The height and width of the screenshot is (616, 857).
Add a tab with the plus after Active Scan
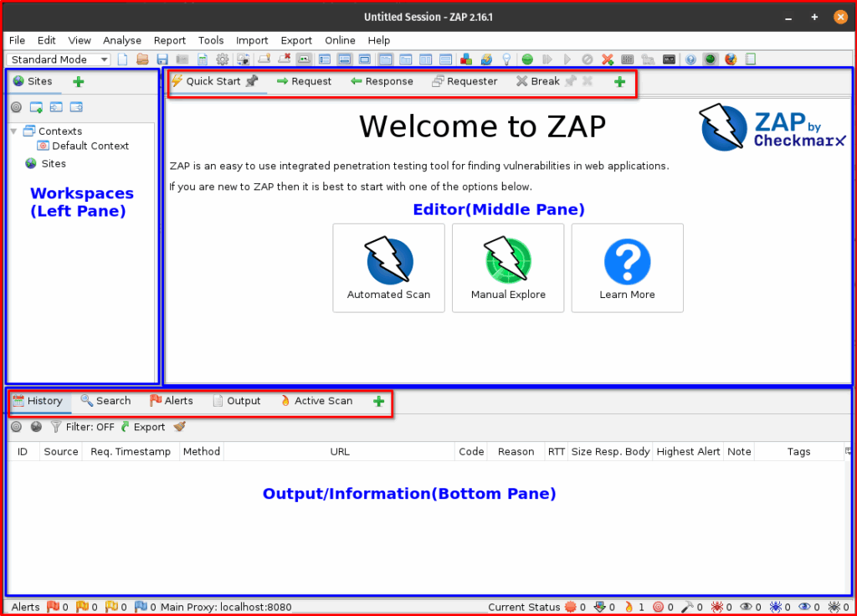coord(378,401)
